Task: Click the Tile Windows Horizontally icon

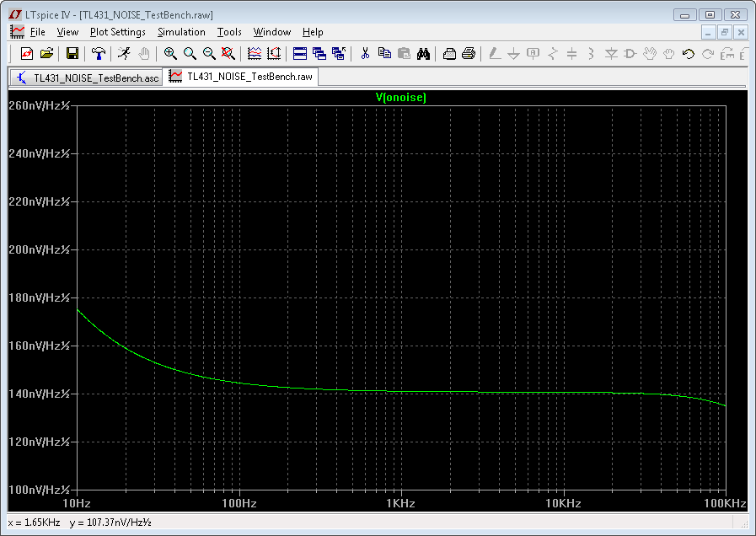Action: tap(300, 53)
